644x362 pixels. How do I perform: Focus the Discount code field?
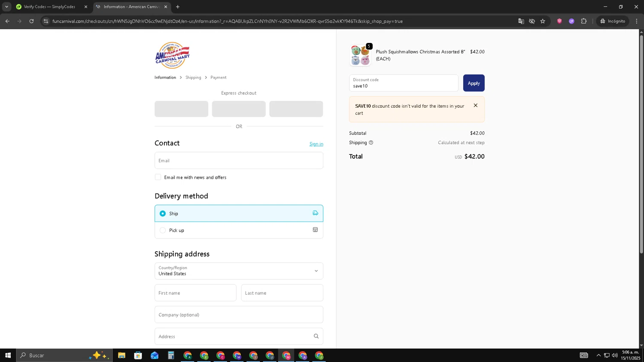pos(404,83)
